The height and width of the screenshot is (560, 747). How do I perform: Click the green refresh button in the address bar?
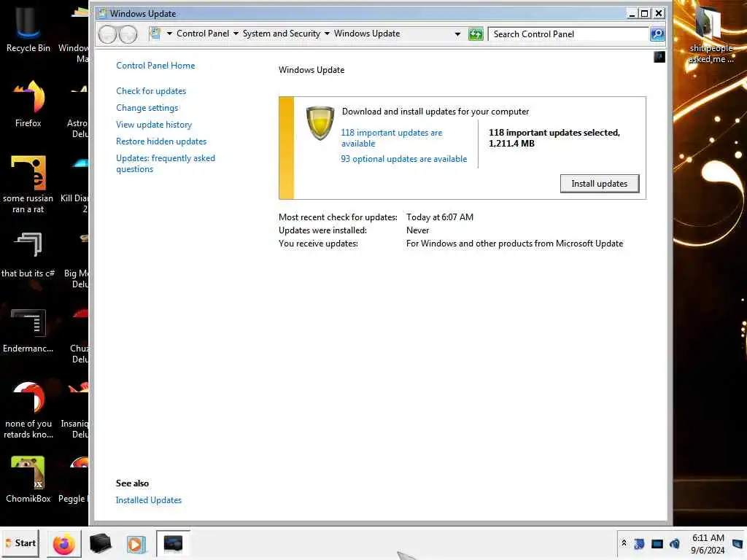476,34
